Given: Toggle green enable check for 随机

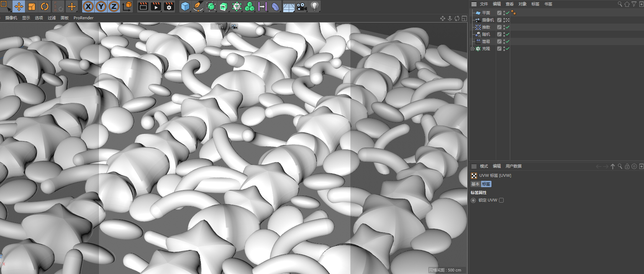Looking at the screenshot, I should coord(507,34).
